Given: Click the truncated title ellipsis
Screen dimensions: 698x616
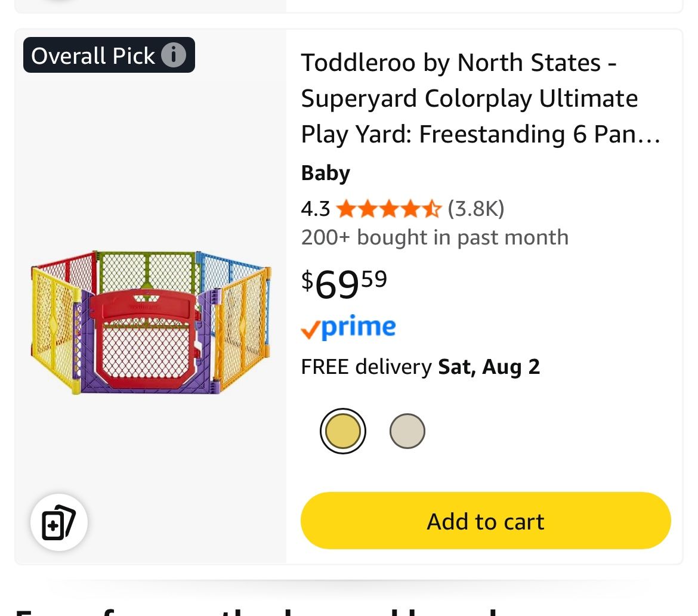Looking at the screenshot, I should click(651, 135).
